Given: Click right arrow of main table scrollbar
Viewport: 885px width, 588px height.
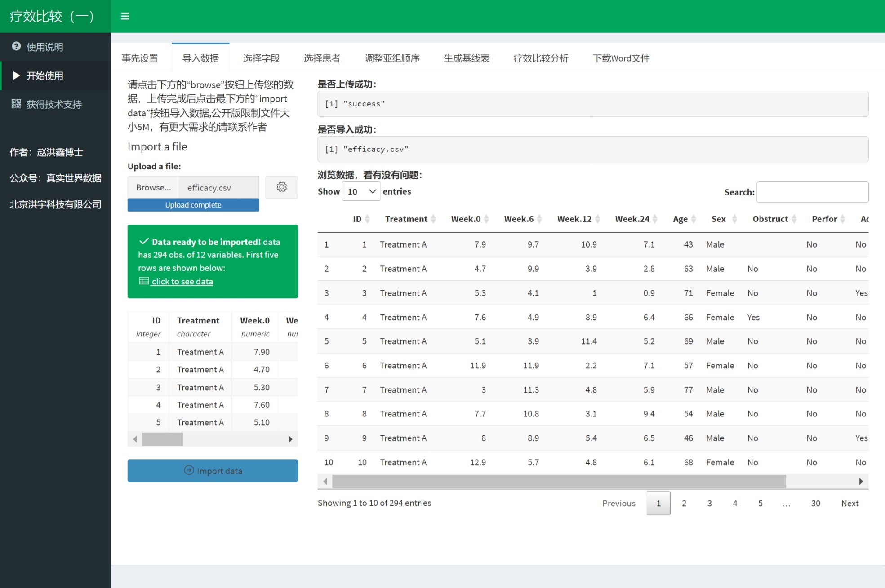Looking at the screenshot, I should (861, 482).
